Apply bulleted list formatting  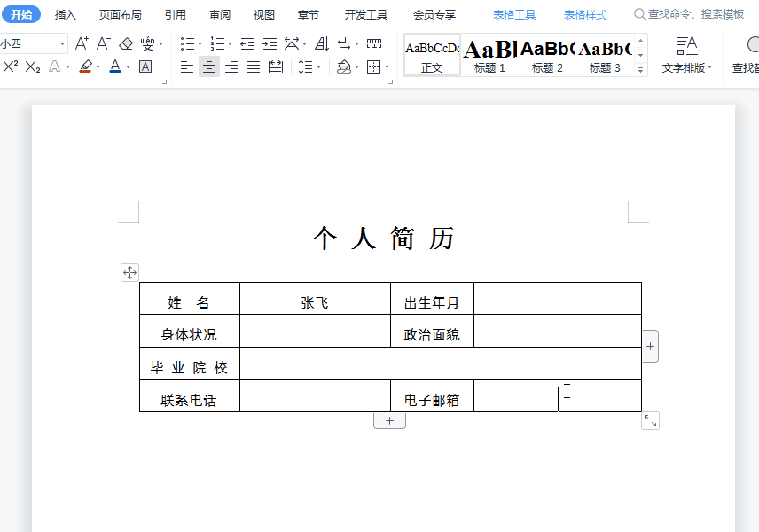click(x=187, y=44)
